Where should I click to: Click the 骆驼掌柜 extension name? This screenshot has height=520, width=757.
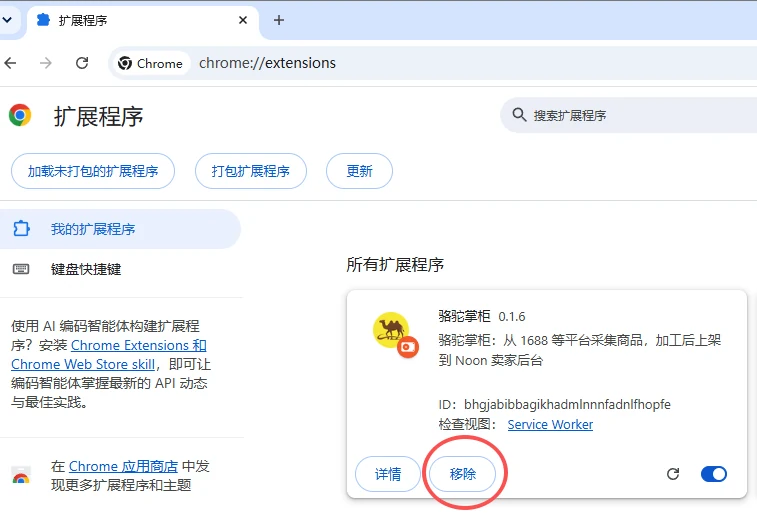coord(464,316)
